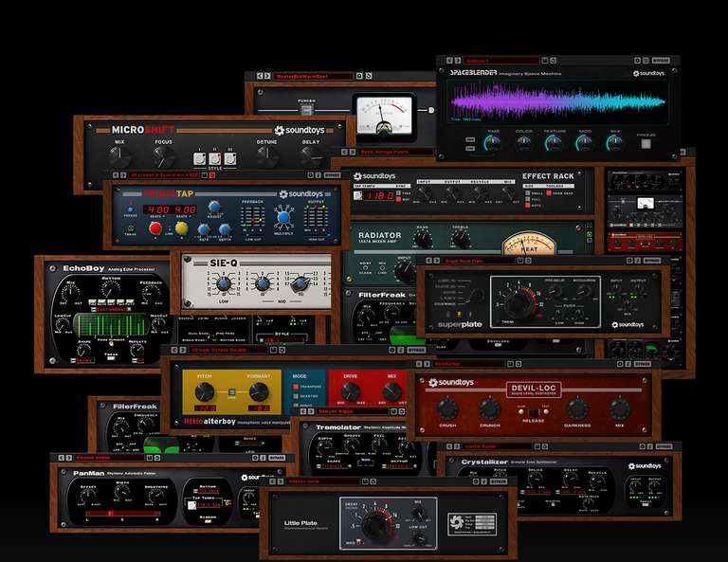
Task: Open the Devil-Loc preset name menu
Action: pyautogui.click(x=469, y=364)
